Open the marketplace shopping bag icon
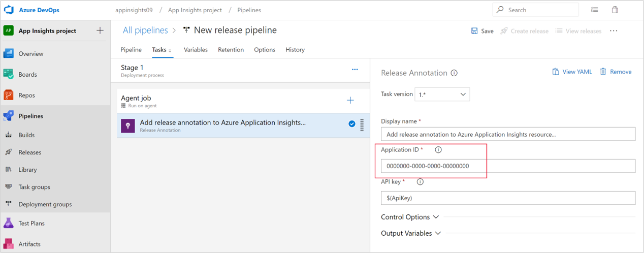Image resolution: width=644 pixels, height=253 pixels. [615, 10]
